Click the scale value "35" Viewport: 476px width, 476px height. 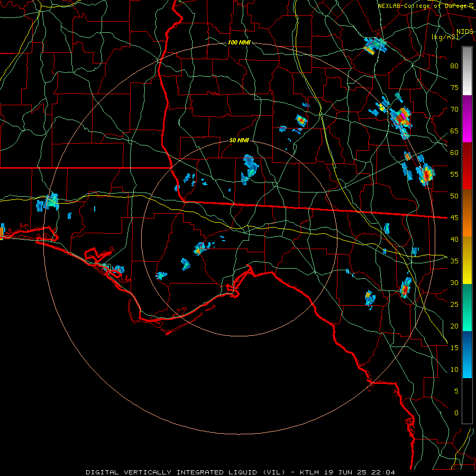454,261
